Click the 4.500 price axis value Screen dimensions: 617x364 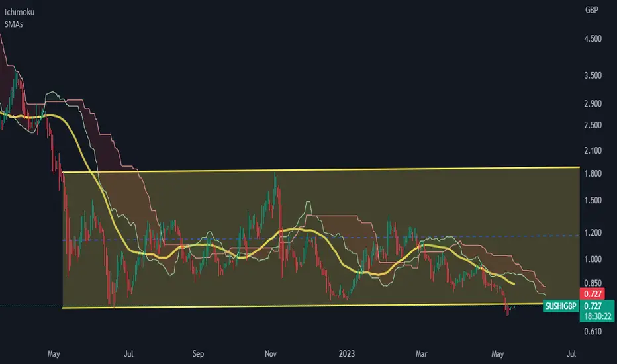point(593,39)
